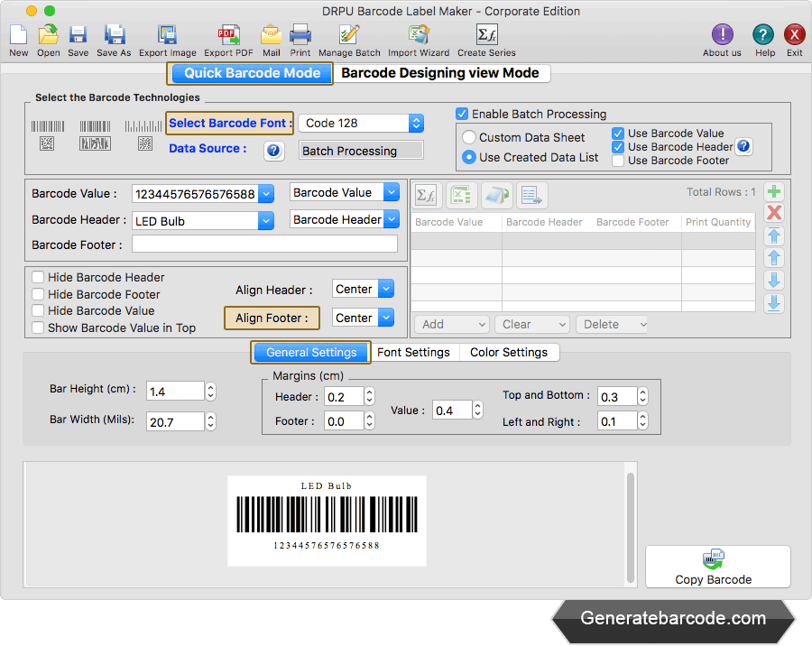
Task: Check Show Barcode Value in Top
Action: point(38,328)
